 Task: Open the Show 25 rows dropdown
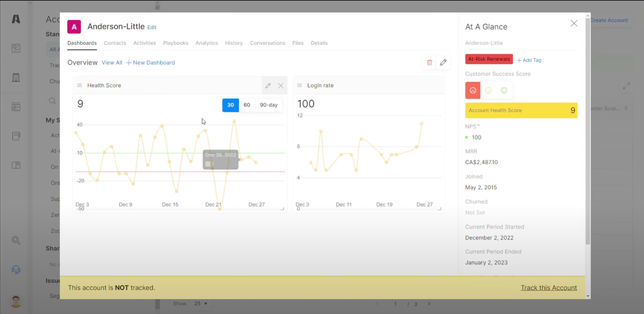(x=200, y=303)
